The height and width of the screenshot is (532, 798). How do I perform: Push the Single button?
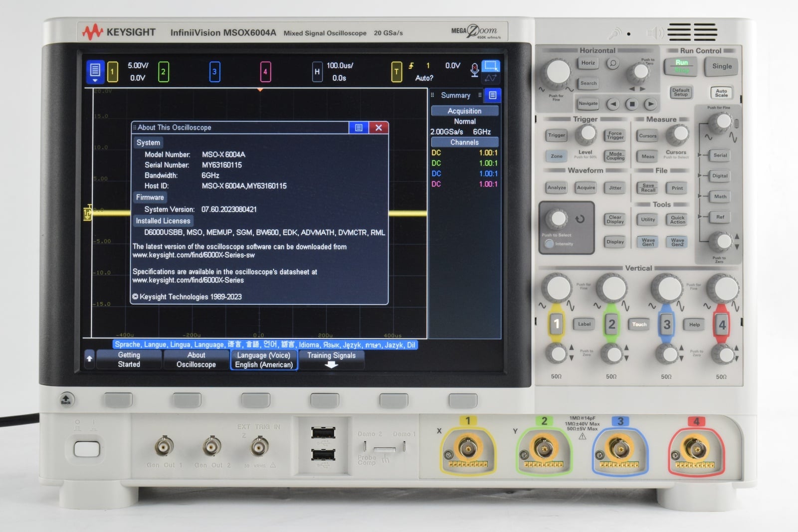click(722, 66)
